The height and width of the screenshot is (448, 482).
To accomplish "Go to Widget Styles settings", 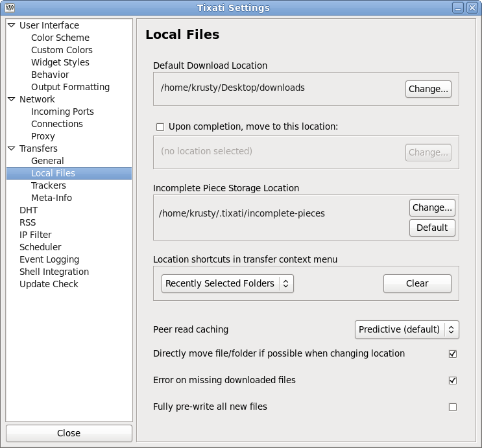I will click(60, 62).
